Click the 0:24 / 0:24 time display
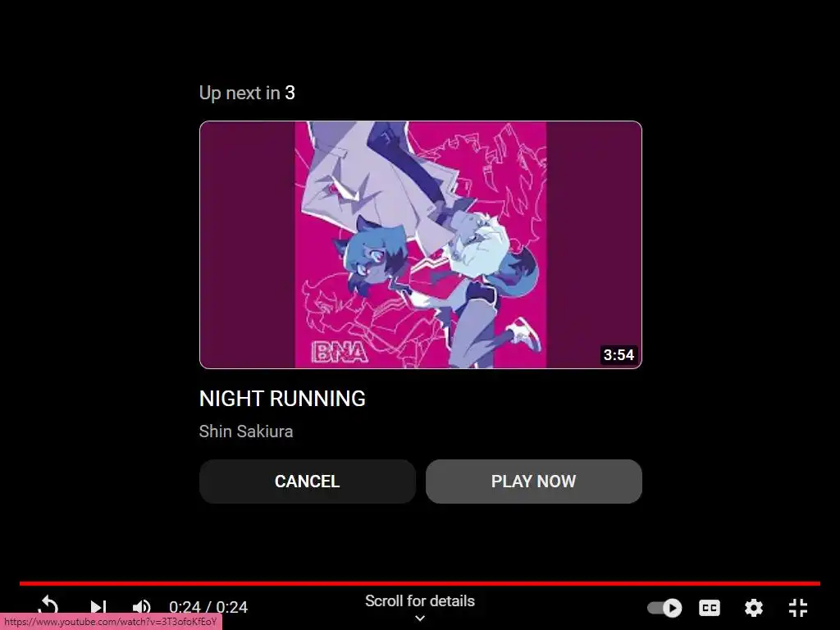The image size is (840, 630). [208, 607]
